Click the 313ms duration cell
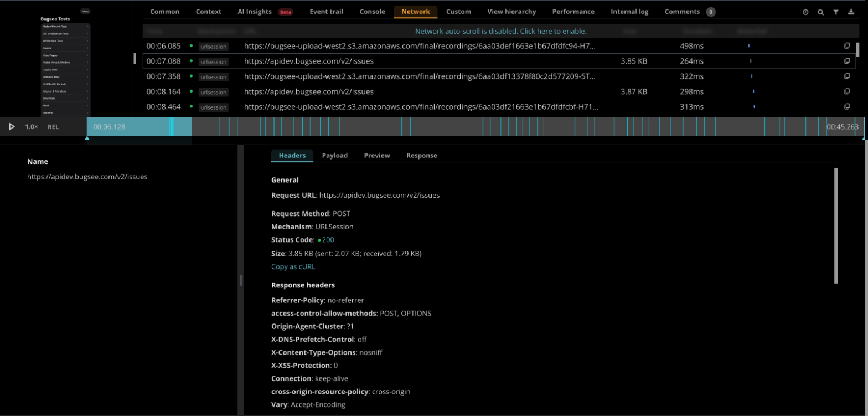Screen dimensions: 868x416 692,106
